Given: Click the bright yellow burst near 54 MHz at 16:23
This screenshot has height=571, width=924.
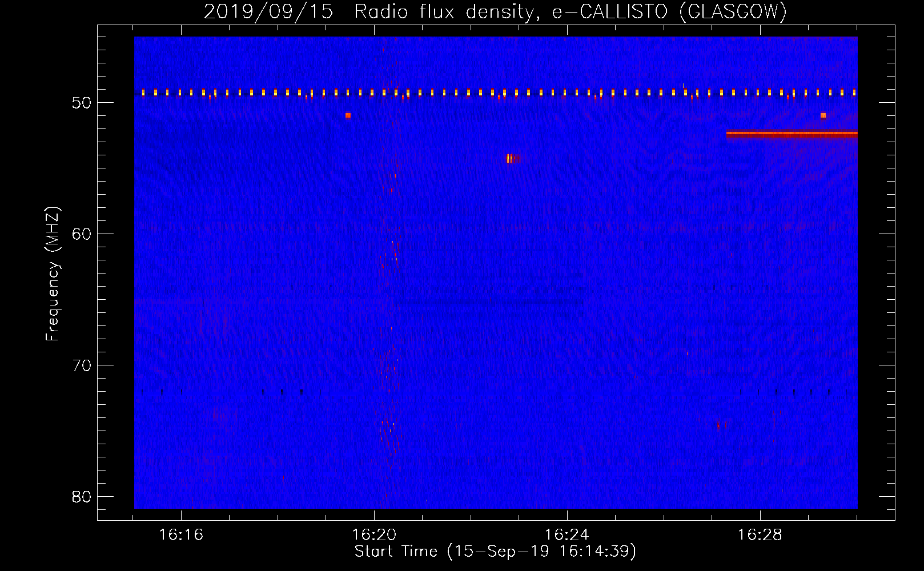Looking at the screenshot, I should (x=510, y=158).
